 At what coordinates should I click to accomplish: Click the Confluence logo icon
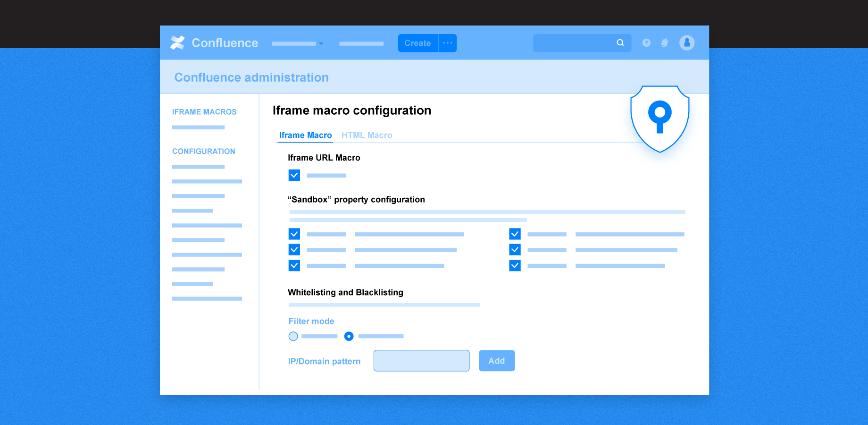click(177, 43)
